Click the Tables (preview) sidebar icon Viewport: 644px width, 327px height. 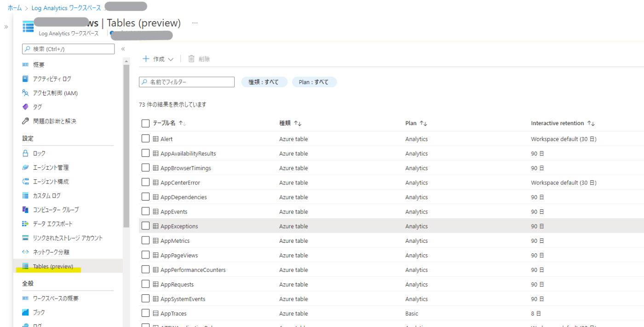(25, 266)
